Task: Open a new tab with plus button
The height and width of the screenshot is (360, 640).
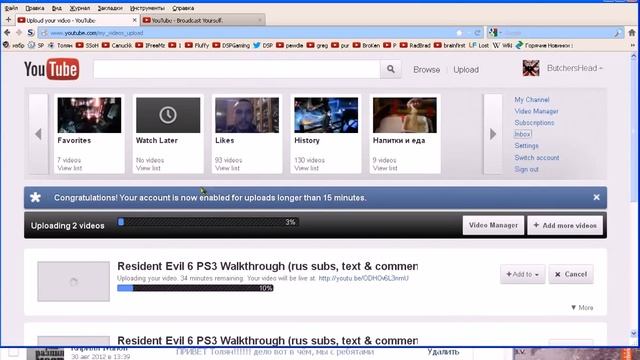Action: click(x=8, y=20)
